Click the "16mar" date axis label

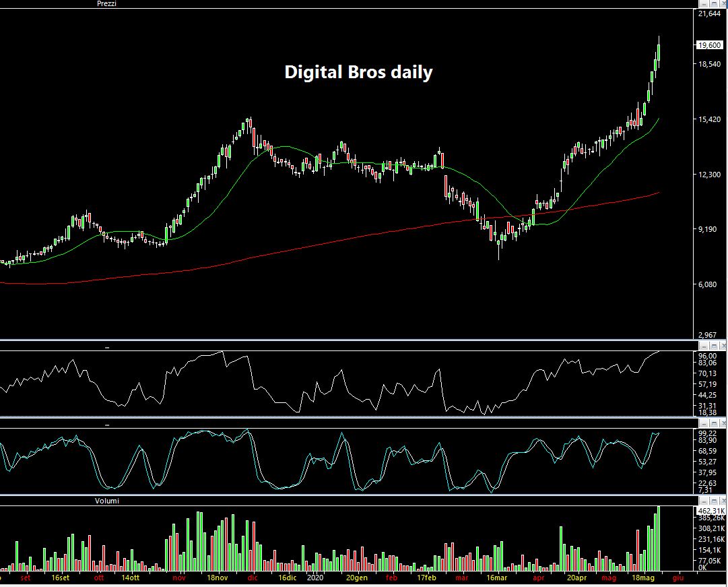coord(497,578)
